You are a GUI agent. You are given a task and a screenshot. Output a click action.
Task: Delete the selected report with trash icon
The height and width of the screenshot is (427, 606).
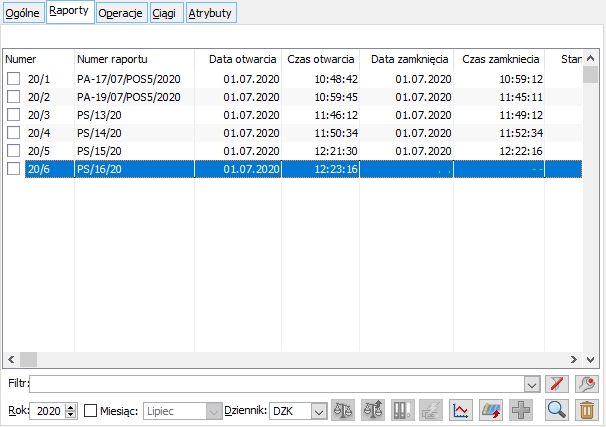click(587, 410)
